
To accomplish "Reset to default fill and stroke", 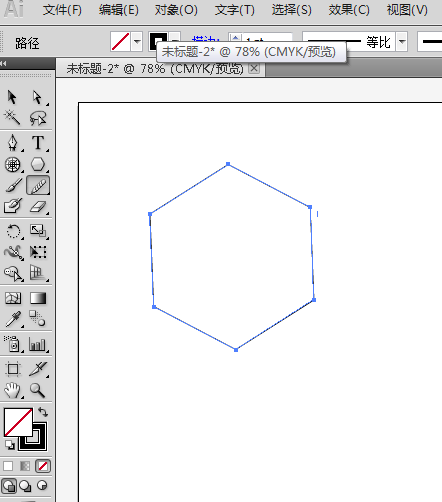I will tap(10, 445).
